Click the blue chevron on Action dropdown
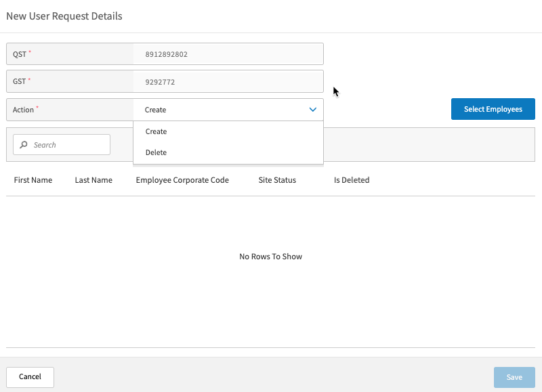This screenshot has height=392, width=542. [312, 109]
